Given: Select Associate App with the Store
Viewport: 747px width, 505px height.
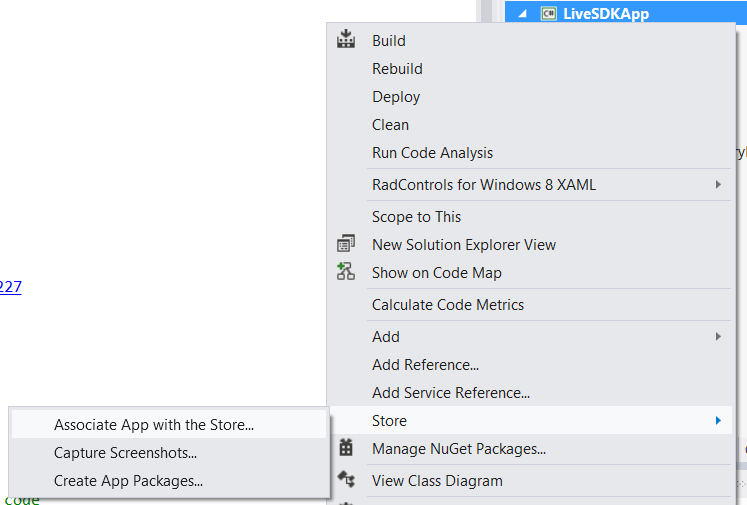Looking at the screenshot, I should click(154, 425).
